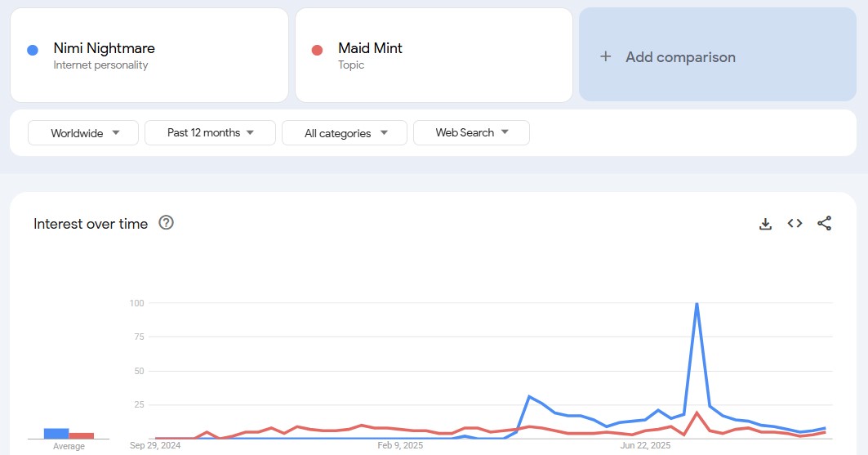The image size is (868, 455).
Task: Open the All categories dropdown
Action: click(x=345, y=132)
